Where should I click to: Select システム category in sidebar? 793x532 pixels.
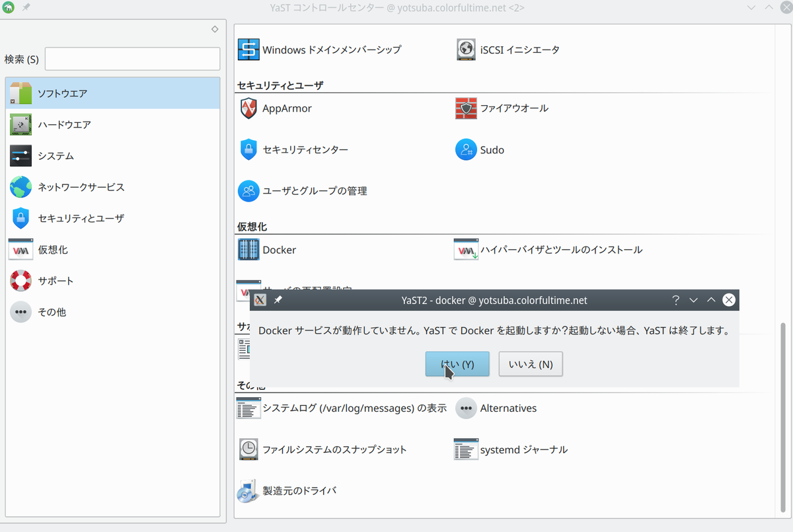[x=112, y=156]
